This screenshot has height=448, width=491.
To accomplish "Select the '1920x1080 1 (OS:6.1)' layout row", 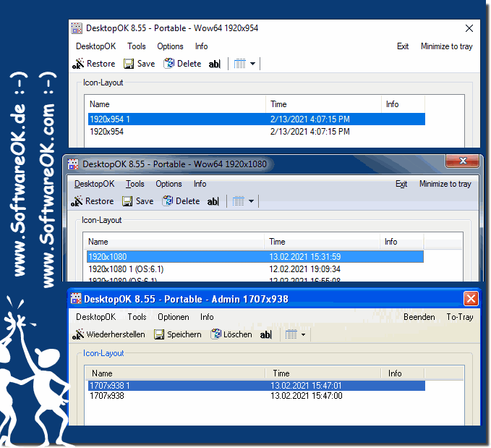I will pyautogui.click(x=255, y=269).
